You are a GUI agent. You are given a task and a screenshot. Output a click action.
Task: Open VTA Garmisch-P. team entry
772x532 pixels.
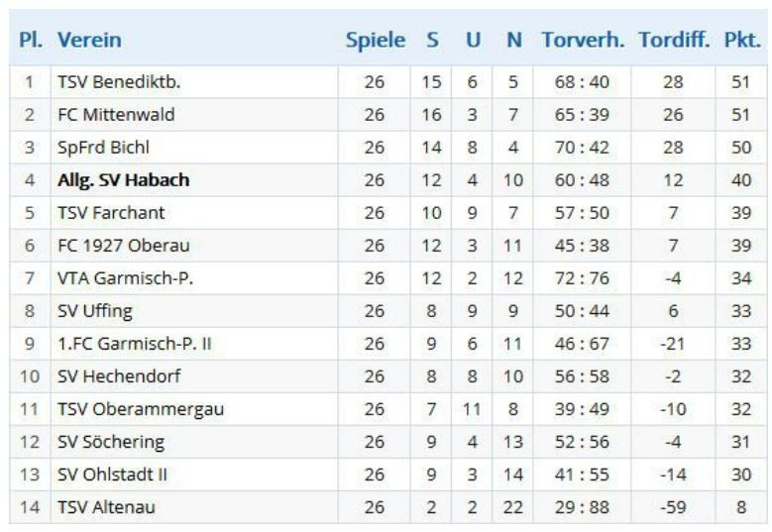pos(125,278)
